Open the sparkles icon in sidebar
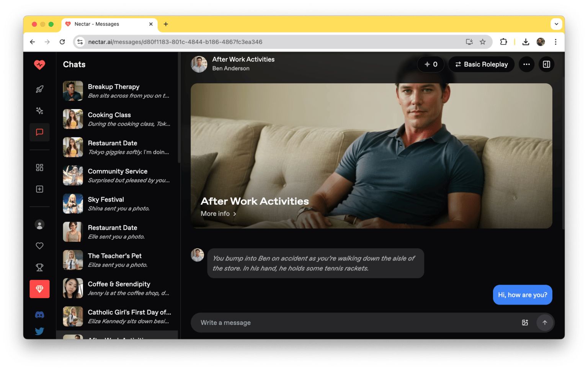 click(x=39, y=111)
